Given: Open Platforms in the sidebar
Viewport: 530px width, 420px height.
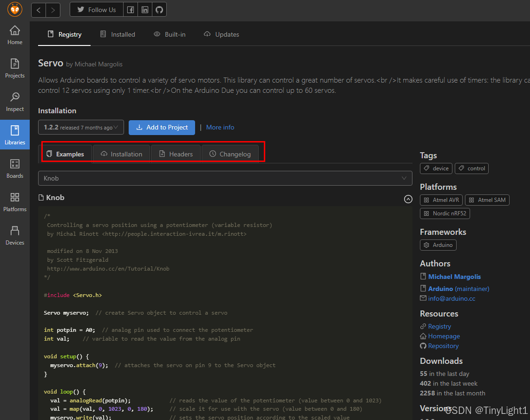Looking at the screenshot, I should tap(15, 202).
